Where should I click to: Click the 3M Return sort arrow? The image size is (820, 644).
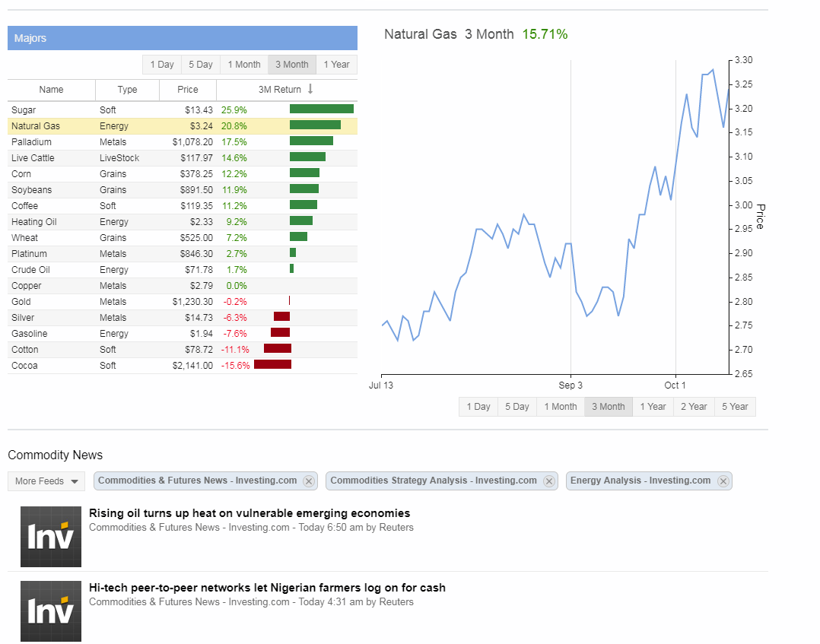tap(310, 90)
